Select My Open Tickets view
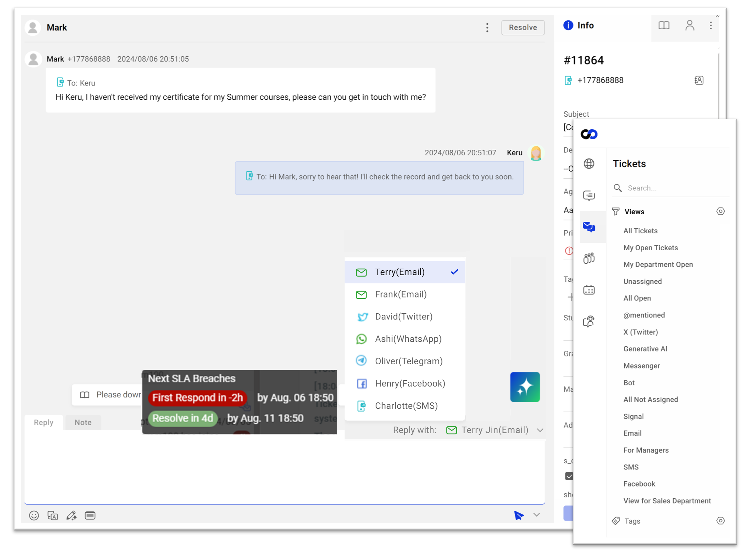This screenshot has width=756, height=554. pyautogui.click(x=650, y=247)
